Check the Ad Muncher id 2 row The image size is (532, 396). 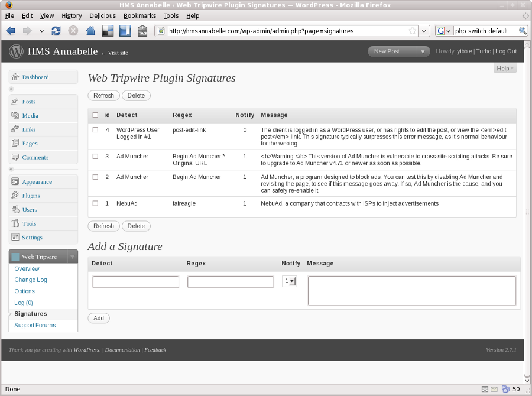[95, 177]
